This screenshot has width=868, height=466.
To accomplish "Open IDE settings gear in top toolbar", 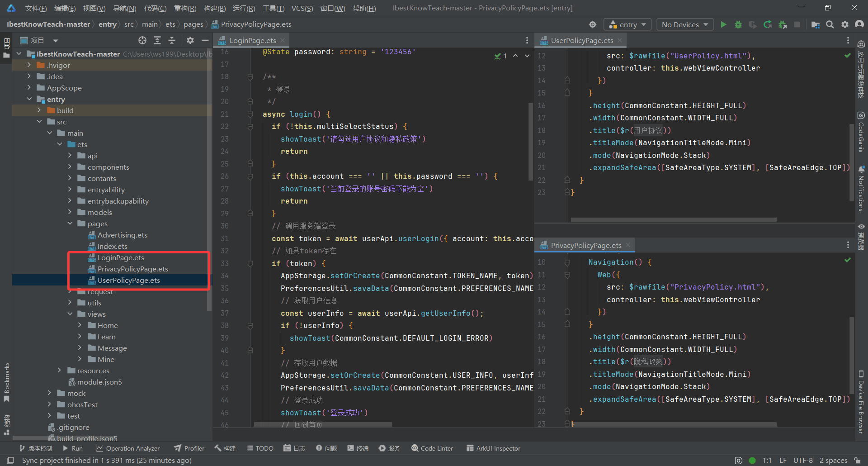I will [845, 24].
